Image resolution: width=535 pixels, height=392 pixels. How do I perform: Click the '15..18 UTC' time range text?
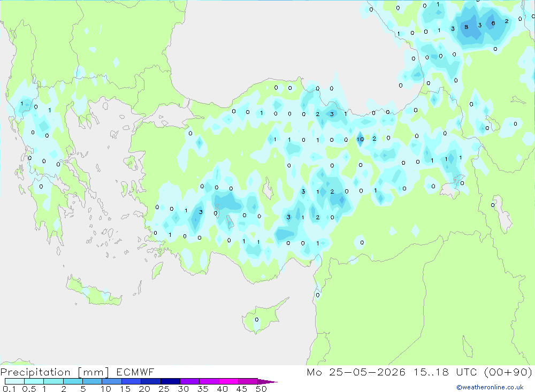pos(445,372)
